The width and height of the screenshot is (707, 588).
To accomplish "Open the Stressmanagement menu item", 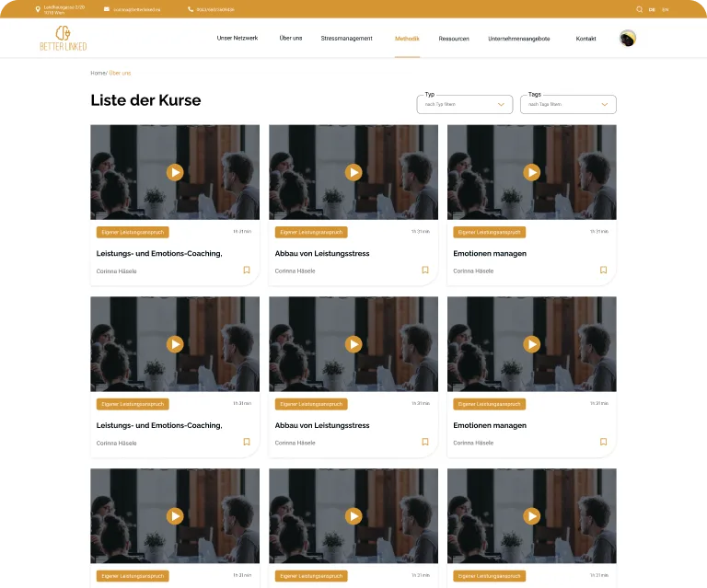I will pos(347,39).
